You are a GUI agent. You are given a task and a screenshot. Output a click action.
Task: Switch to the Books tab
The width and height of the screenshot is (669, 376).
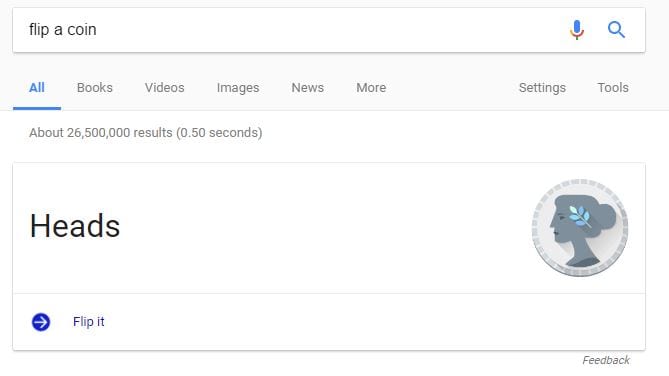pos(95,87)
